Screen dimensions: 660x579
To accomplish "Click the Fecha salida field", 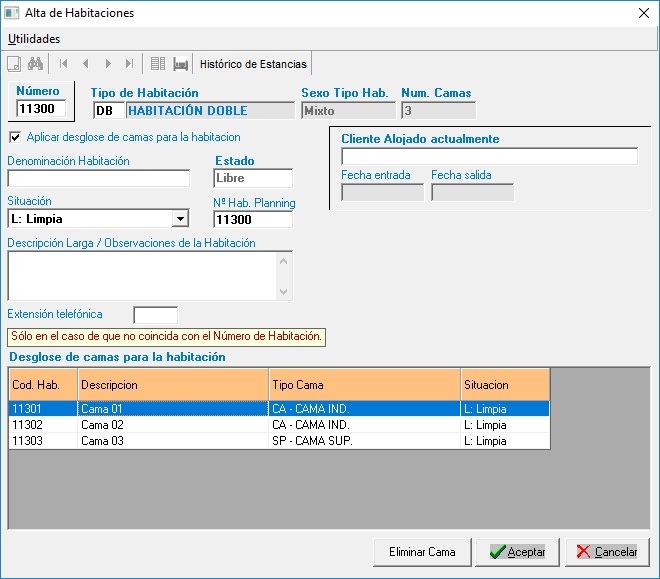I will click(472, 193).
